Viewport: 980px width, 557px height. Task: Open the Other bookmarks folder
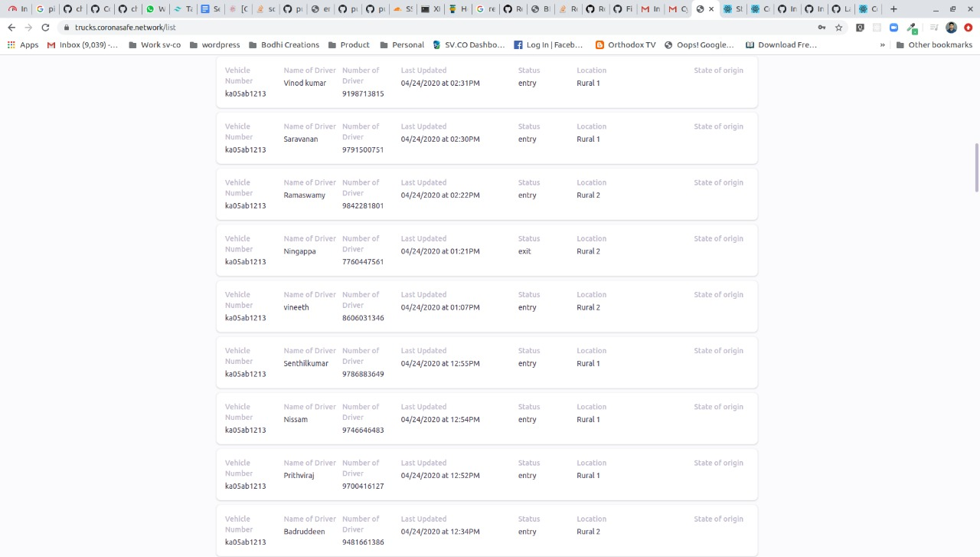click(934, 44)
